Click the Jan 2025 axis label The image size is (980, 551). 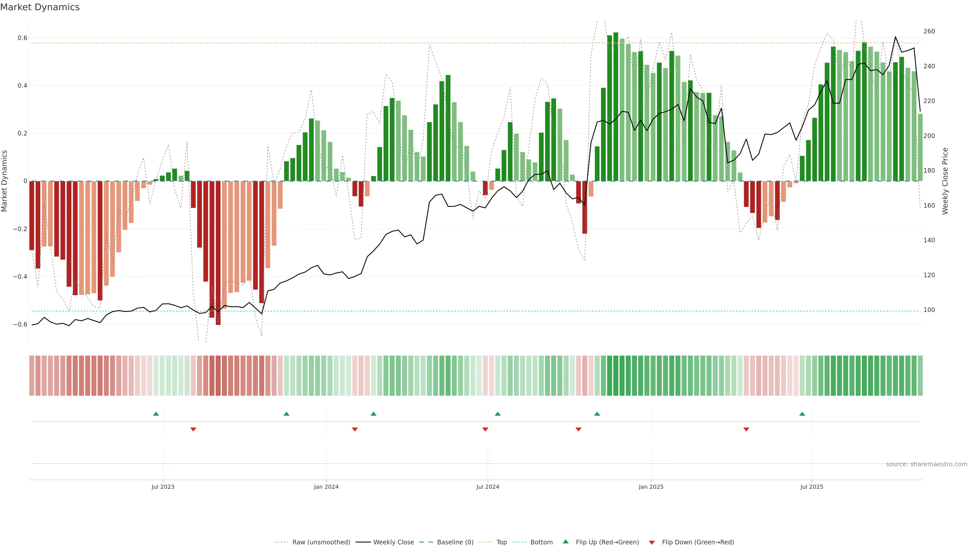651,487
